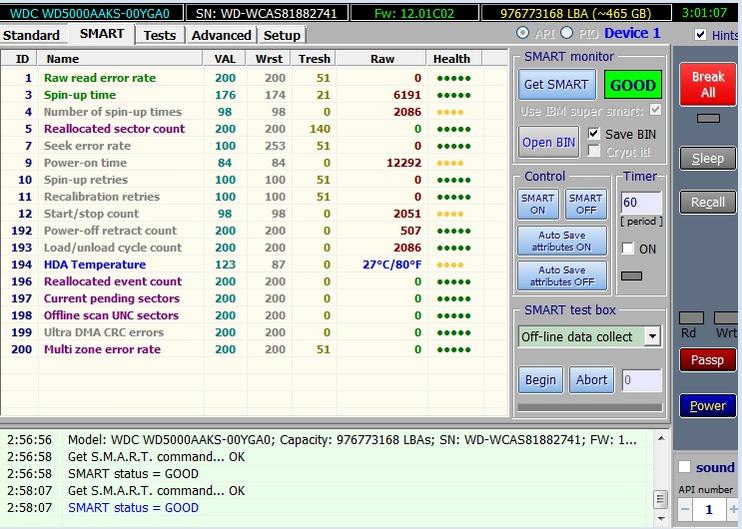Click the SMART test progress bar
This screenshot has height=529, width=742.
click(x=590, y=407)
